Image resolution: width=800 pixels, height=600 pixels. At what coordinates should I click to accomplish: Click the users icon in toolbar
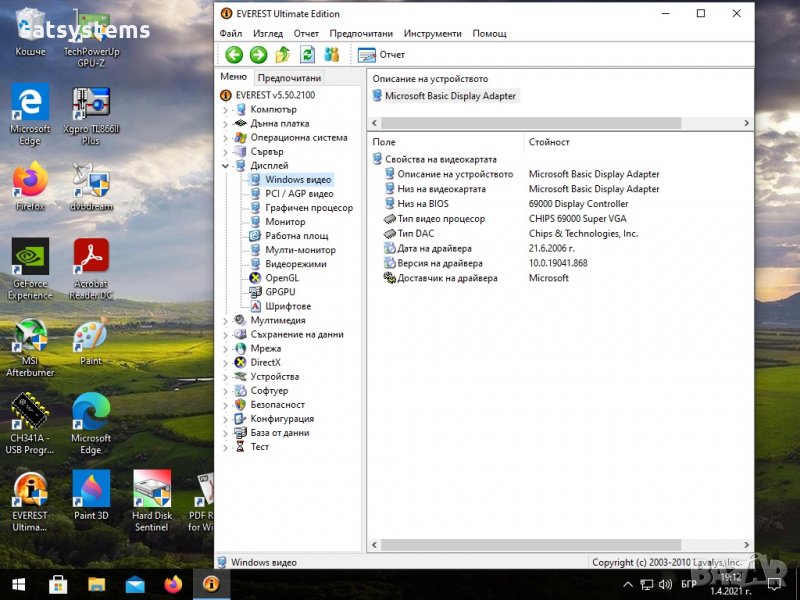point(332,55)
